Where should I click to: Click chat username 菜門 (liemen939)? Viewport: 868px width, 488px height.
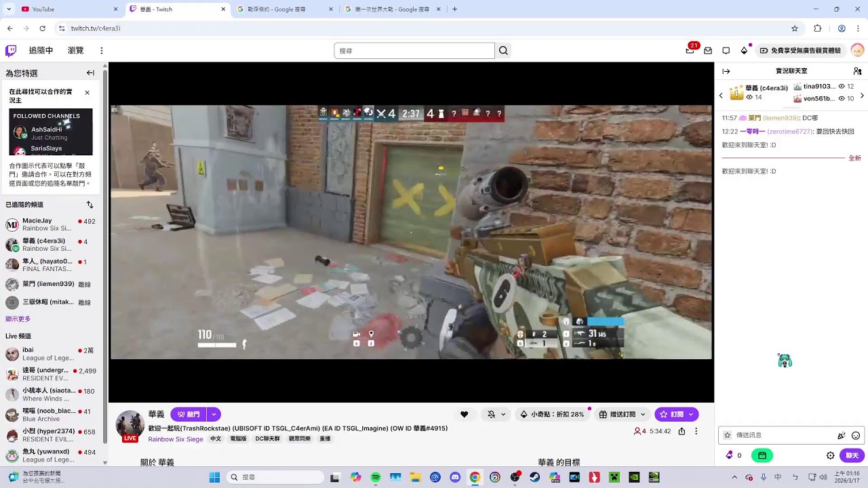point(773,118)
